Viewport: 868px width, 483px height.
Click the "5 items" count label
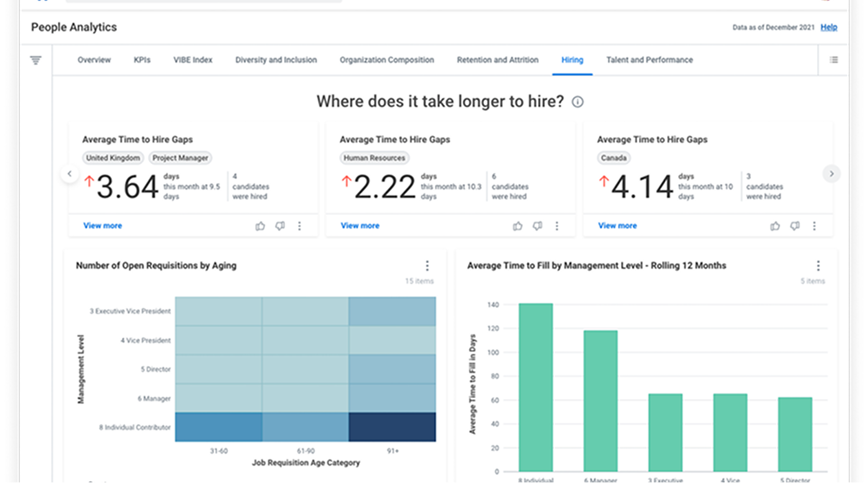(x=813, y=281)
